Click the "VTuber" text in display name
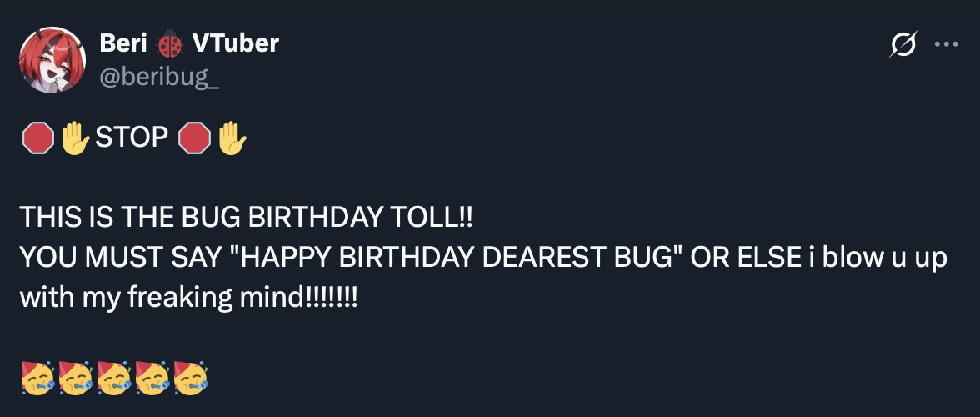 tap(236, 43)
